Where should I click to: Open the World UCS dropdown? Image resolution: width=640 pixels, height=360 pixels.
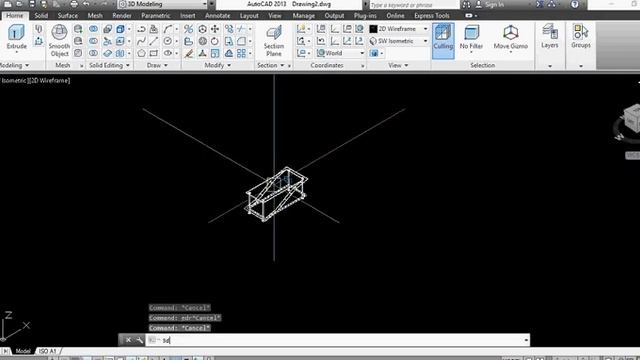click(340, 53)
